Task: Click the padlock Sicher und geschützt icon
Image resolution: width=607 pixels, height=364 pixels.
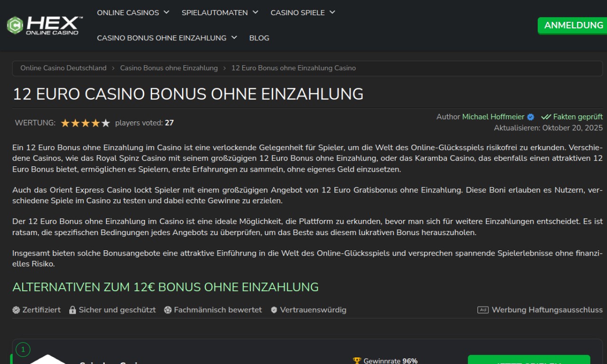Action: point(73,310)
